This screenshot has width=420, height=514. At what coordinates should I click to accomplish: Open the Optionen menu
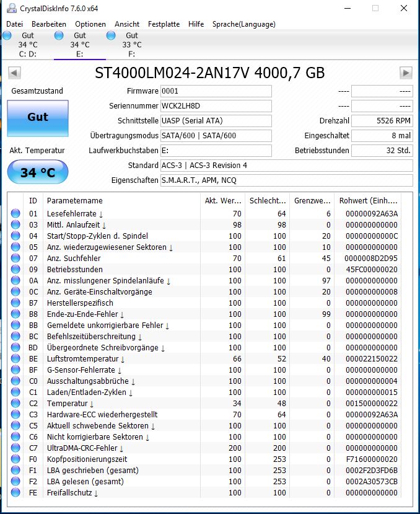[x=90, y=24]
